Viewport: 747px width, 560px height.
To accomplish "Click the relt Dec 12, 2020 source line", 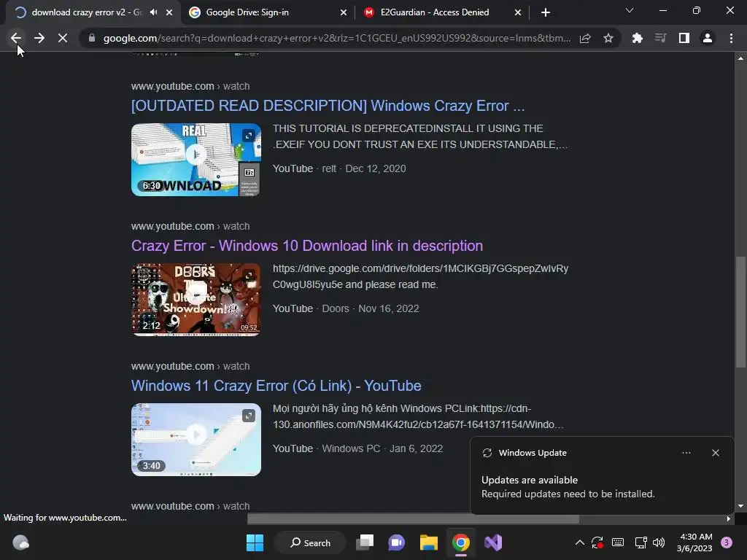I will [x=339, y=168].
